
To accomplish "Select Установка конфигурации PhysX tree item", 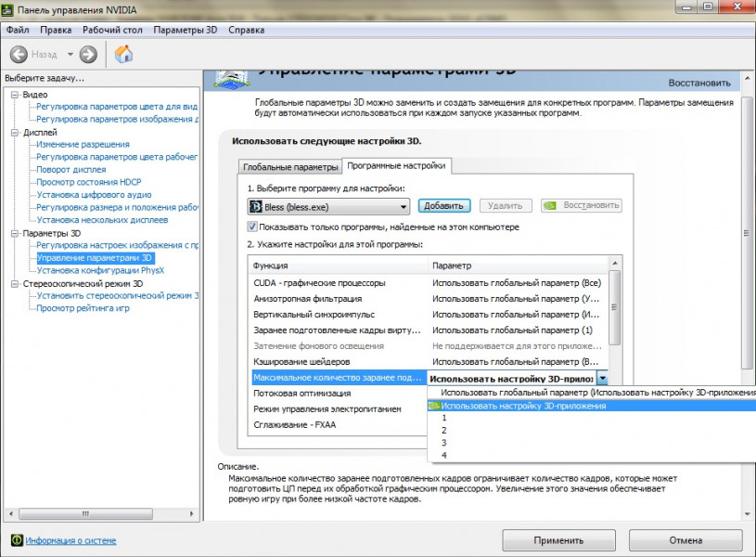I will (99, 270).
